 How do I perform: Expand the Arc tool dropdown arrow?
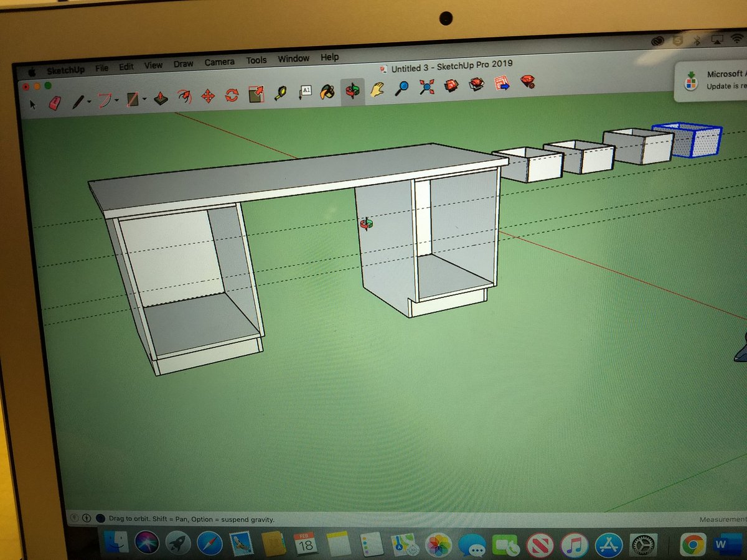(116, 101)
